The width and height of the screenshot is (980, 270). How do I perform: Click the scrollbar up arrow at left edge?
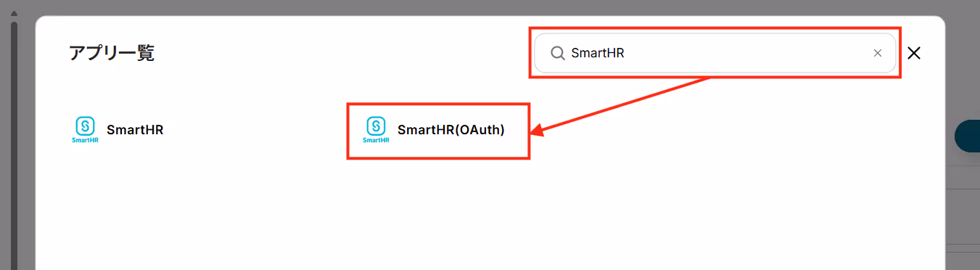pyautogui.click(x=13, y=15)
